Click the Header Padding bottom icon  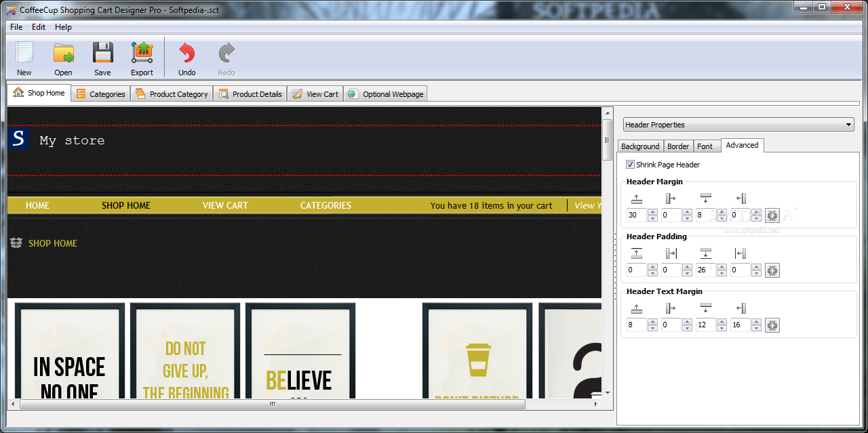705,253
